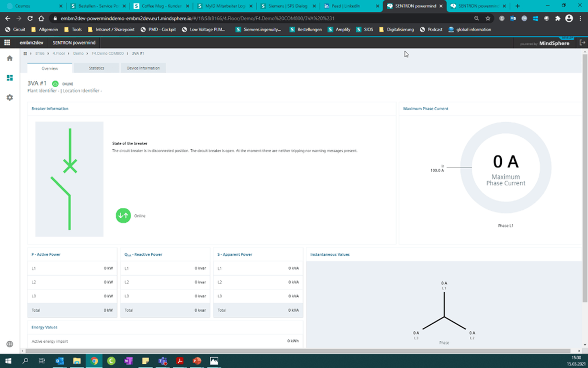The image size is (588, 368).
Task: Open Outlook from the taskbar
Action: pyautogui.click(x=60, y=361)
